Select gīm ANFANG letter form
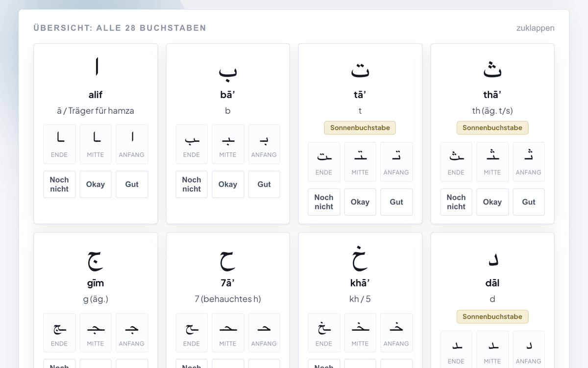 click(x=132, y=333)
